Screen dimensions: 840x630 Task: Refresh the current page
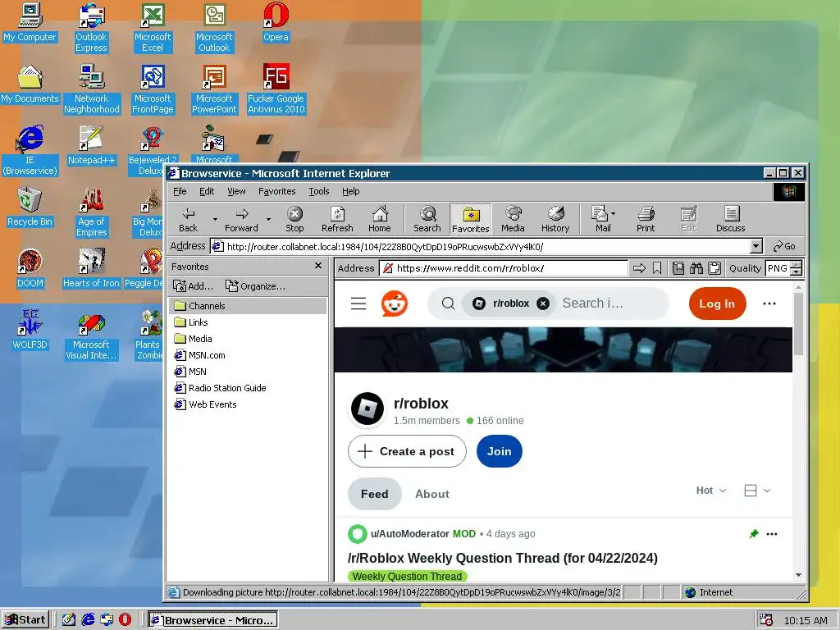coord(337,219)
